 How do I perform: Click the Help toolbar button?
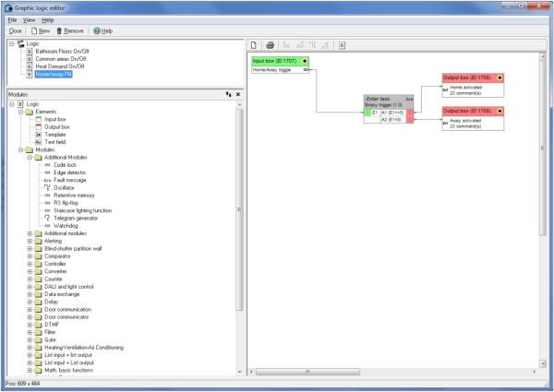point(102,31)
